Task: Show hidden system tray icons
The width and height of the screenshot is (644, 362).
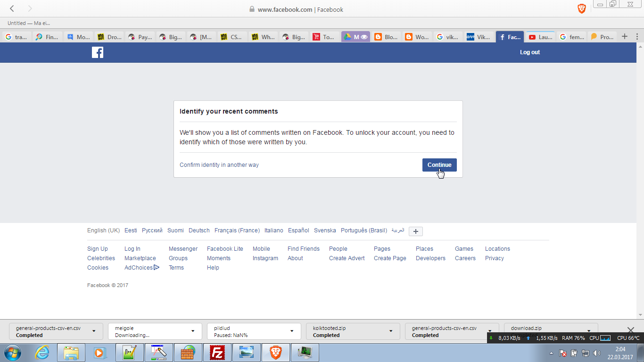Action: [x=552, y=353]
